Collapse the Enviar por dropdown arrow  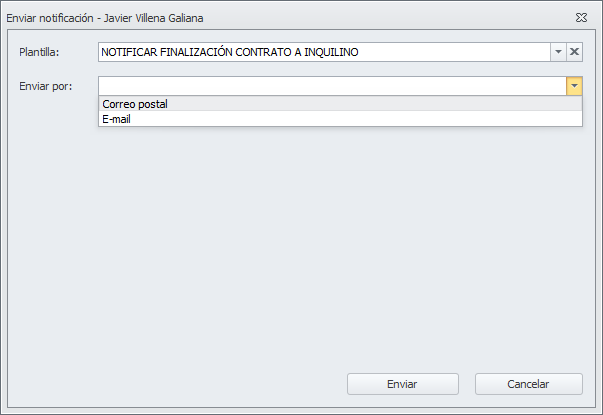point(574,86)
